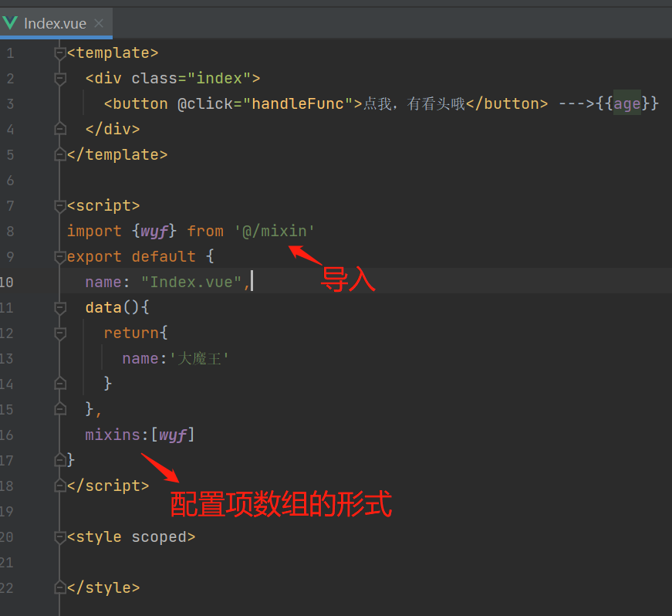672x616 pixels.
Task: Click the fold end marker on line 14
Action: [x=60, y=383]
